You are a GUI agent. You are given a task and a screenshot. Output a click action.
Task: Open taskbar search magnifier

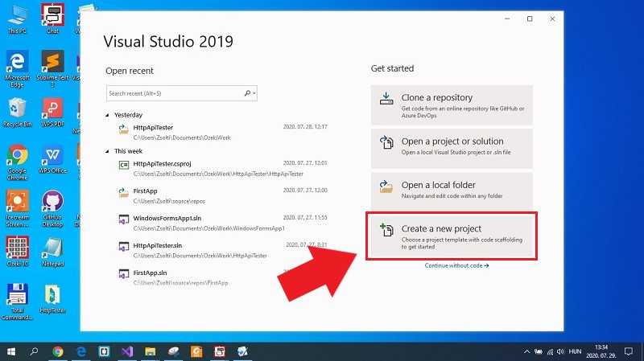(34, 351)
